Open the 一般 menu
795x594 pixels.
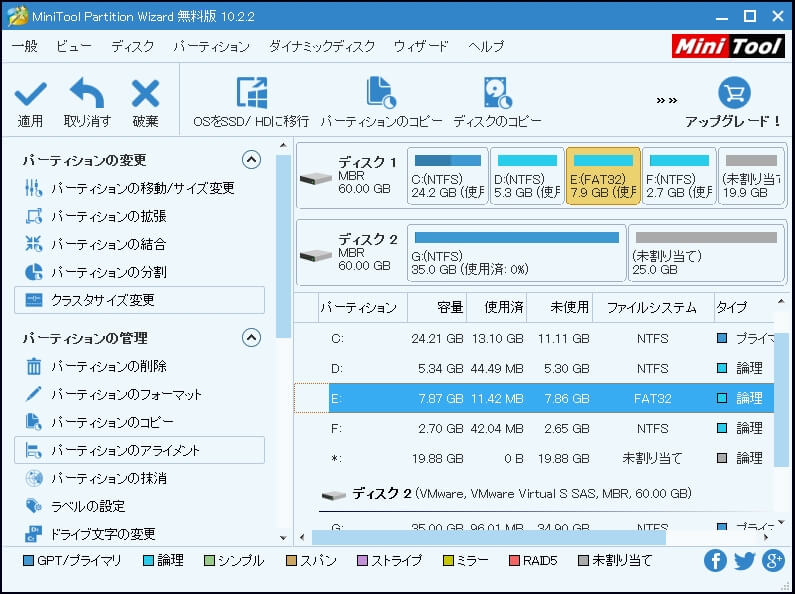25,46
